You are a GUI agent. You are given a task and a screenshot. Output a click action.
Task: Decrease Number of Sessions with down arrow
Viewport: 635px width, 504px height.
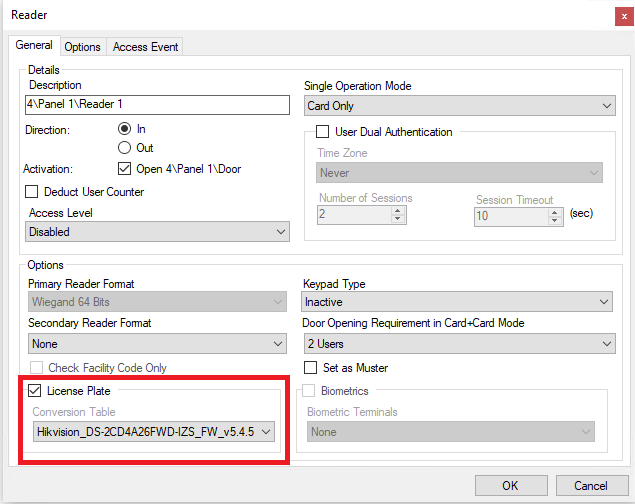point(398,219)
